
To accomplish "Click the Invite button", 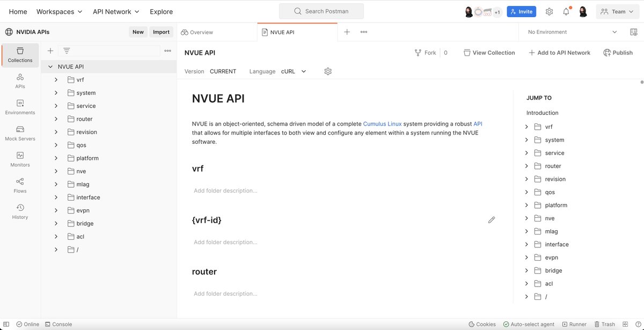I will 521,11.
